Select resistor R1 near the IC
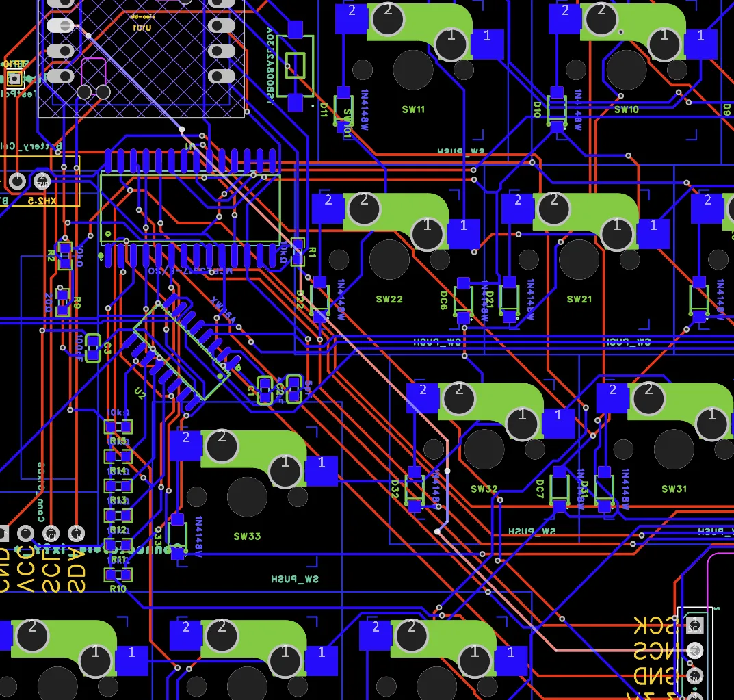The image size is (734, 700). [298, 252]
